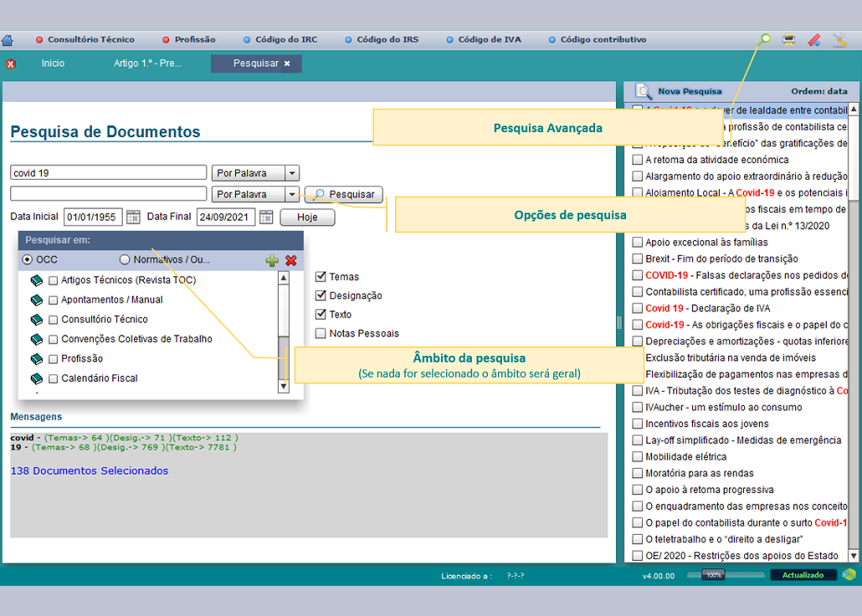Open advanced search magnifier icon
The image size is (862, 616).
(765, 39)
